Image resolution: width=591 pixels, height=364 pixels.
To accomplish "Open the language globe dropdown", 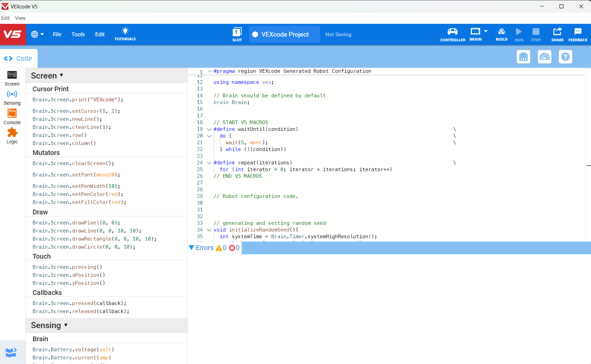I will coord(37,34).
